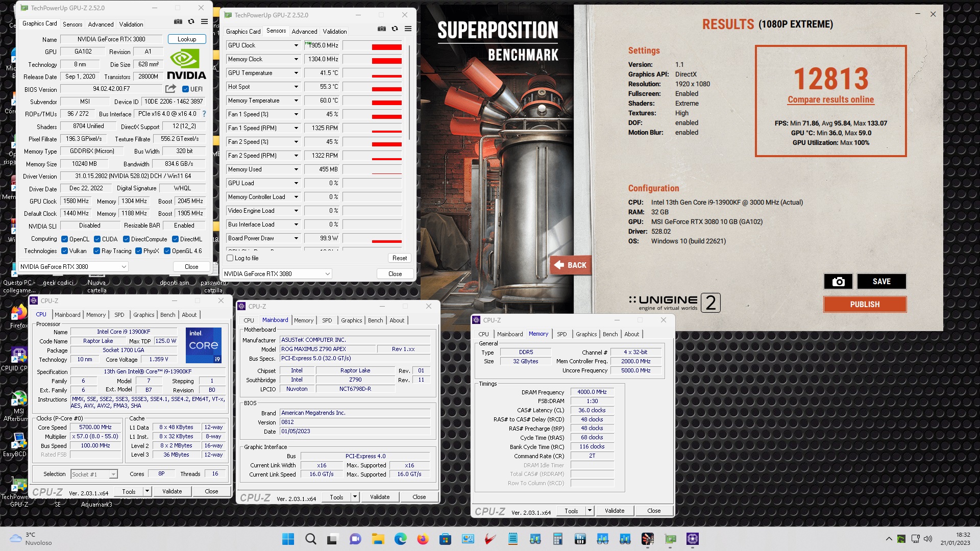The image size is (980, 551).
Task: Open the hamburger menu in GPU-Z Graphics Card window
Action: click(204, 21)
